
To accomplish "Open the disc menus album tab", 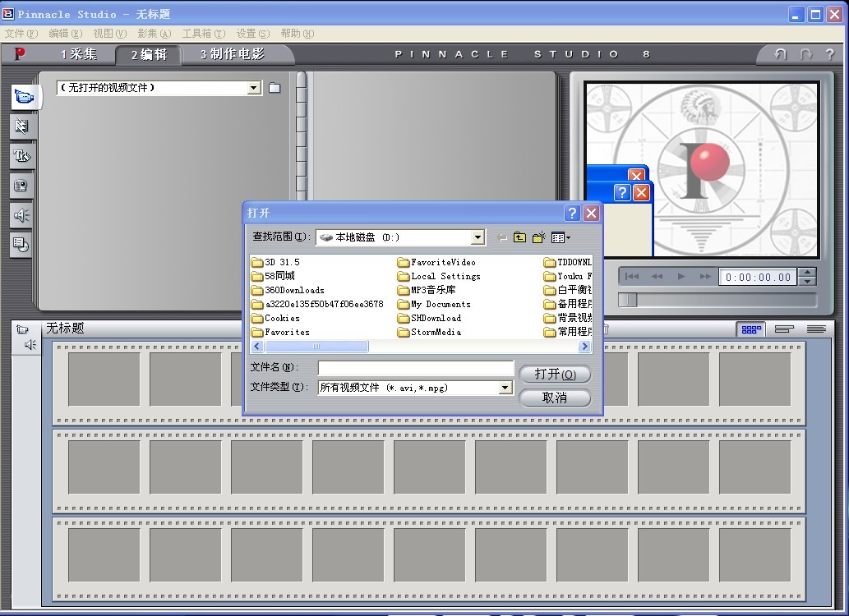I will click(x=22, y=245).
